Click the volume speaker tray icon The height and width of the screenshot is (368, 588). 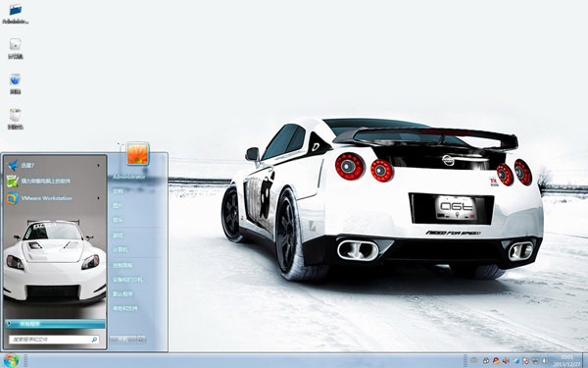[506, 361]
